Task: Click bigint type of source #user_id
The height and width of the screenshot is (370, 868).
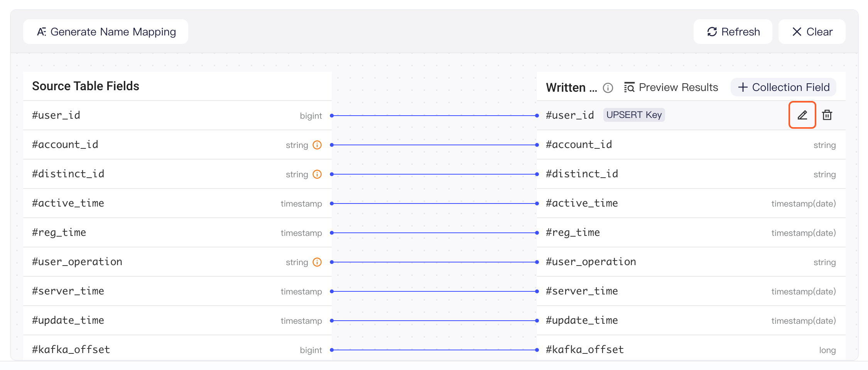Action: 311,116
